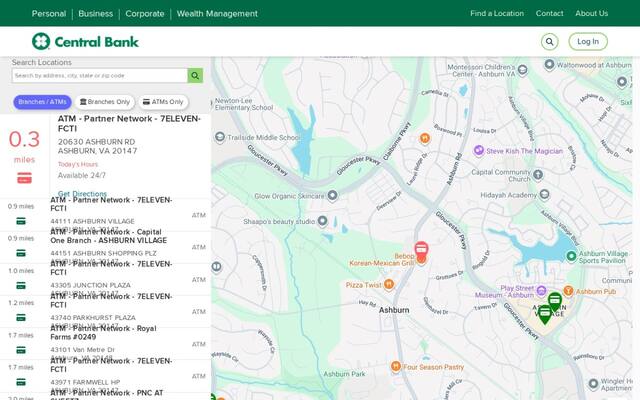
Task: Click the red ATM card icon under 0.3 miles
Action: coord(24,178)
